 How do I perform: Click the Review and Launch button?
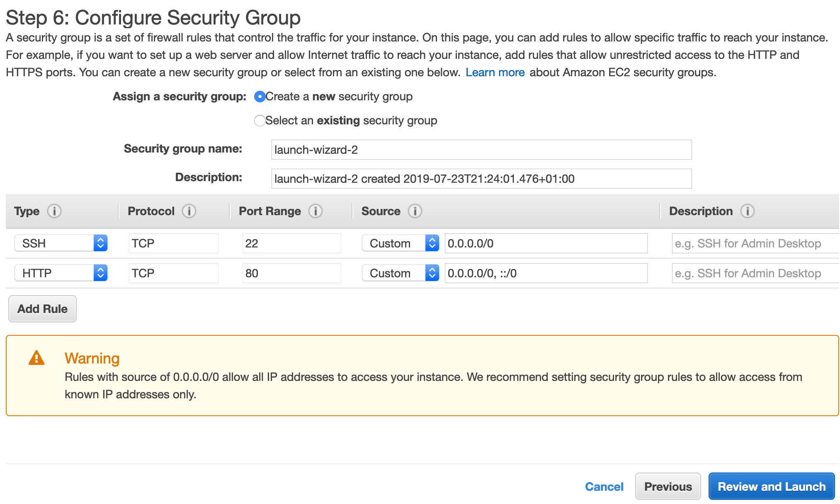tap(772, 486)
